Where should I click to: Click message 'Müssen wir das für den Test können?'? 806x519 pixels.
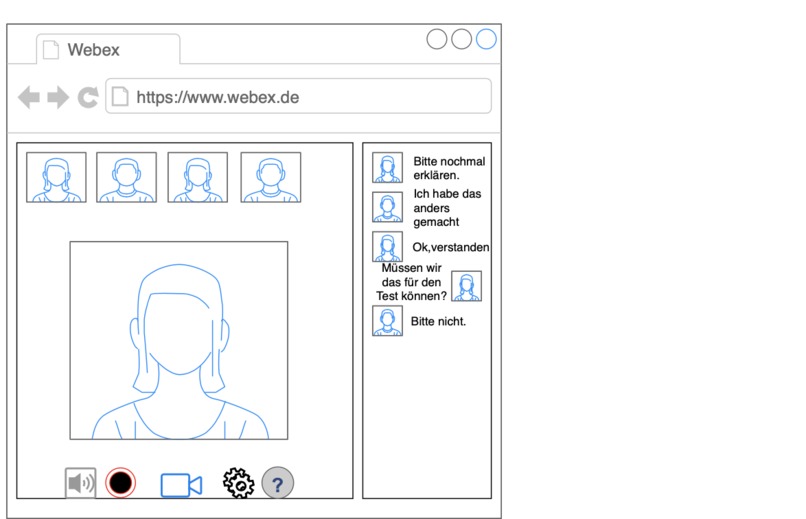[411, 282]
